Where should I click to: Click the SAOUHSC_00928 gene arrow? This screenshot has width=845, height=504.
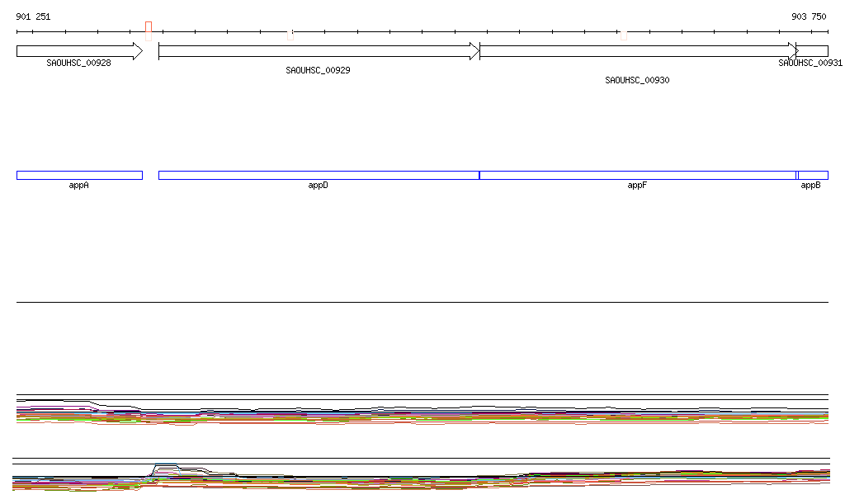[x=78, y=51]
